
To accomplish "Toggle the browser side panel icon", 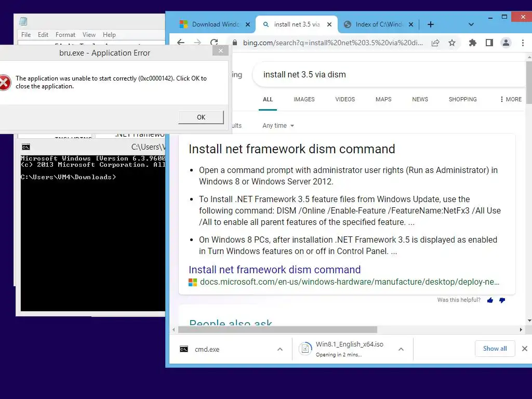I will [489, 43].
